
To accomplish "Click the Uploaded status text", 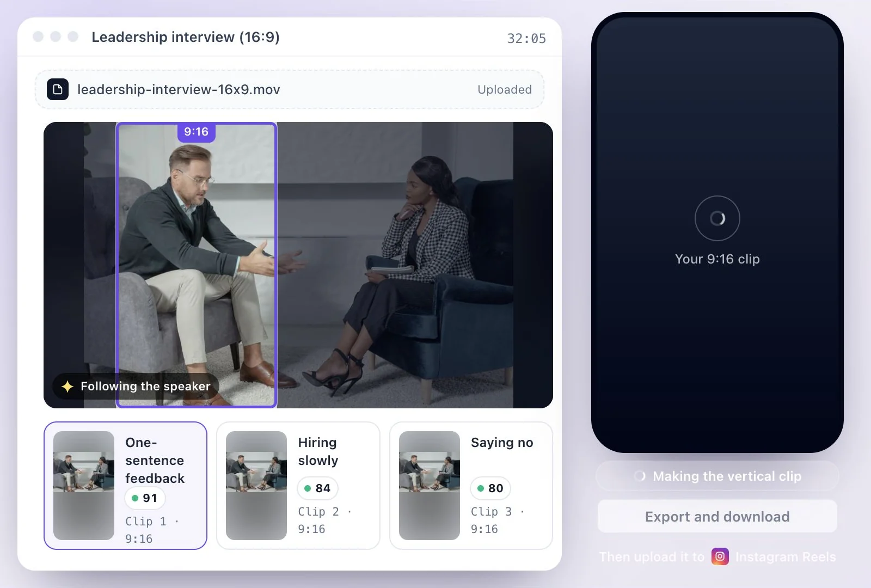I will click(505, 89).
